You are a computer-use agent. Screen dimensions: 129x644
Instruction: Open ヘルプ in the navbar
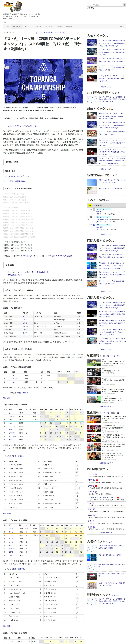click(x=122, y=27)
